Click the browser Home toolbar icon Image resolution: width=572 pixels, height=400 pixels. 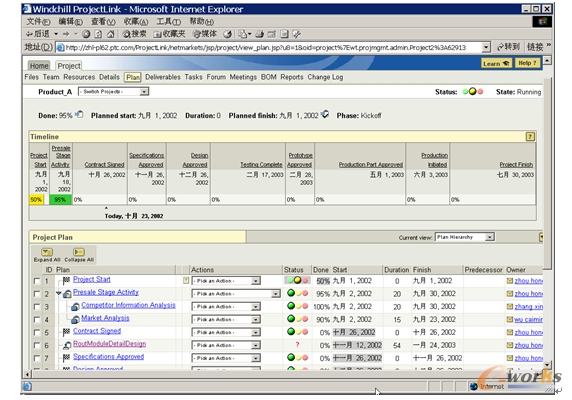(111, 34)
